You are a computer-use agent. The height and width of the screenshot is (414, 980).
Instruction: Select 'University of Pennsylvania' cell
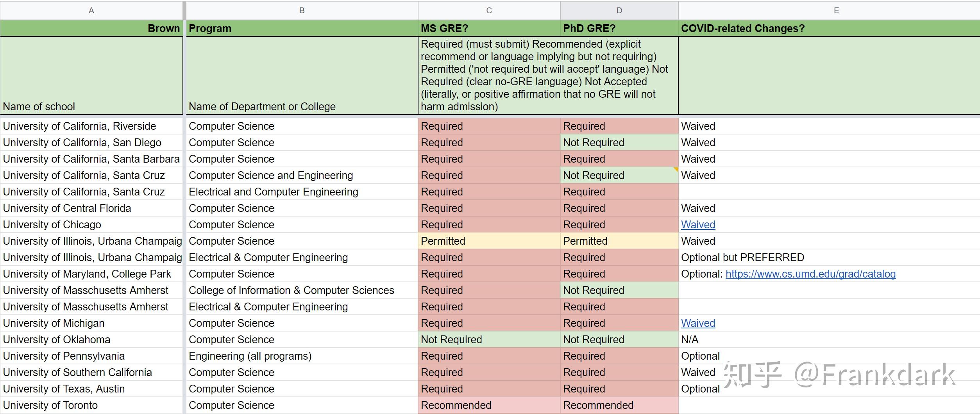point(91,356)
